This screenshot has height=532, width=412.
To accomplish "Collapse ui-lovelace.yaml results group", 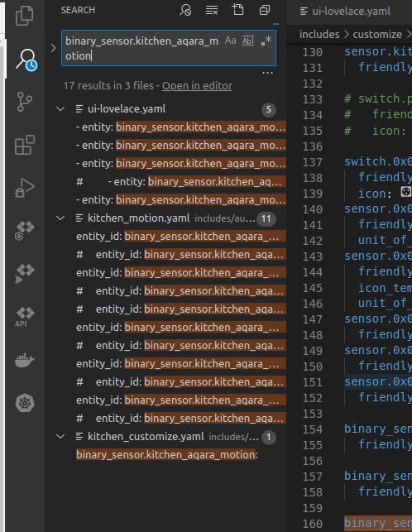I will coord(60,109).
